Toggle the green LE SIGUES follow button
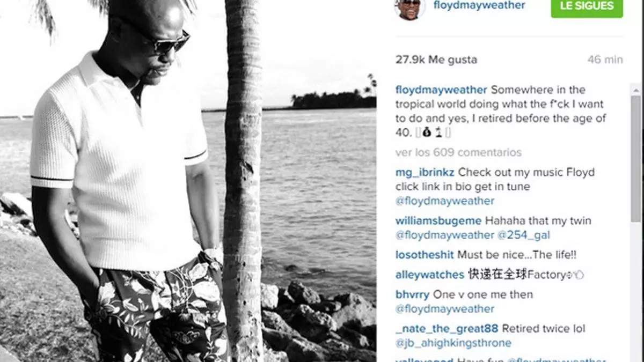644x362 pixels. click(587, 6)
